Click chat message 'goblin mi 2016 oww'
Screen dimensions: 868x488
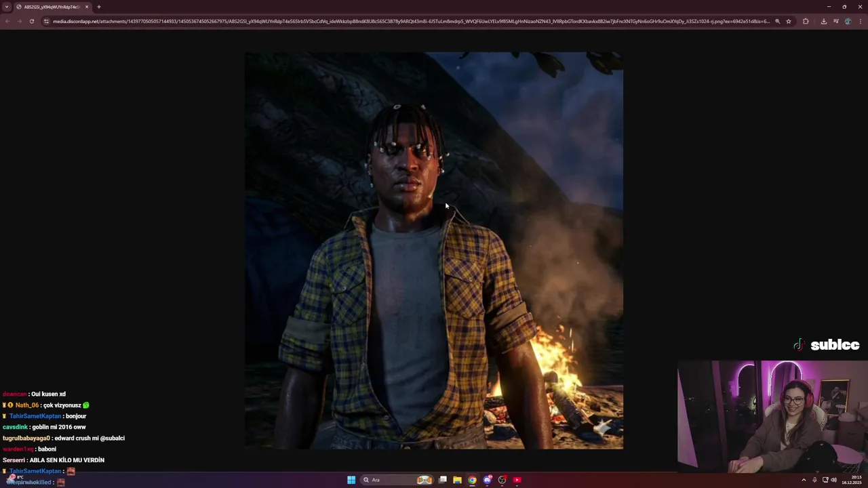pyautogui.click(x=59, y=427)
